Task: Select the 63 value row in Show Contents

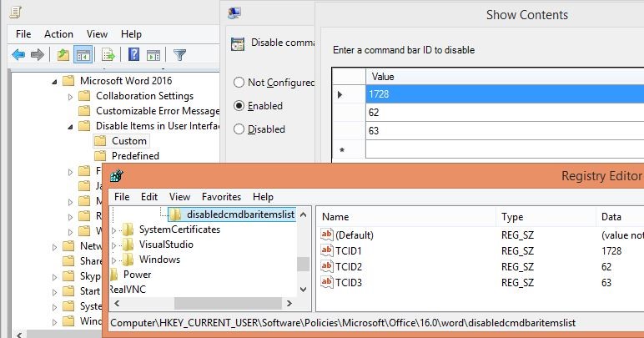Action: 505,130
